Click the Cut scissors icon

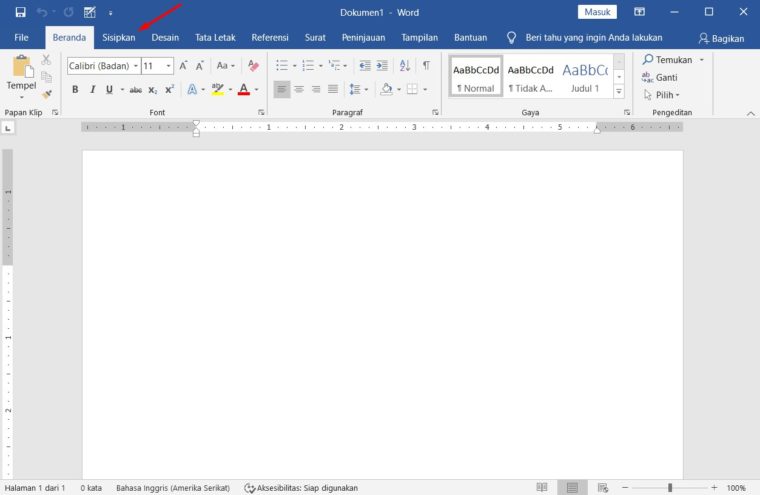pos(46,60)
